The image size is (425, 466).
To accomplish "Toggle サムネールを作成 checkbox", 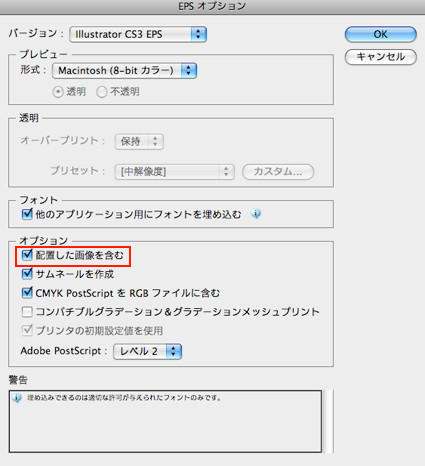I will click(x=27, y=274).
